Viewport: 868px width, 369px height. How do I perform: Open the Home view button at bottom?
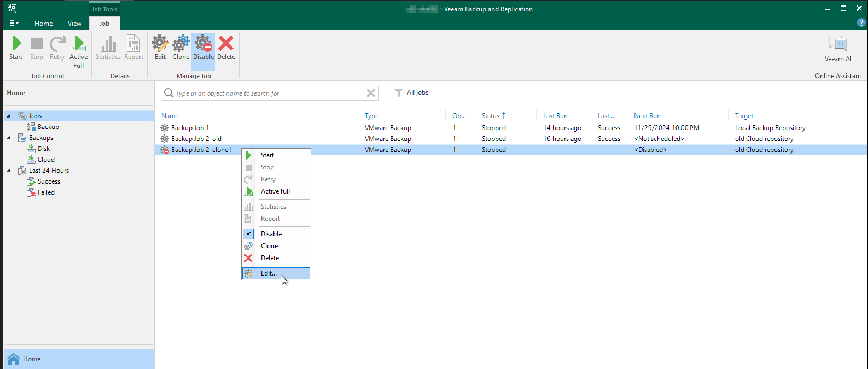(79, 359)
